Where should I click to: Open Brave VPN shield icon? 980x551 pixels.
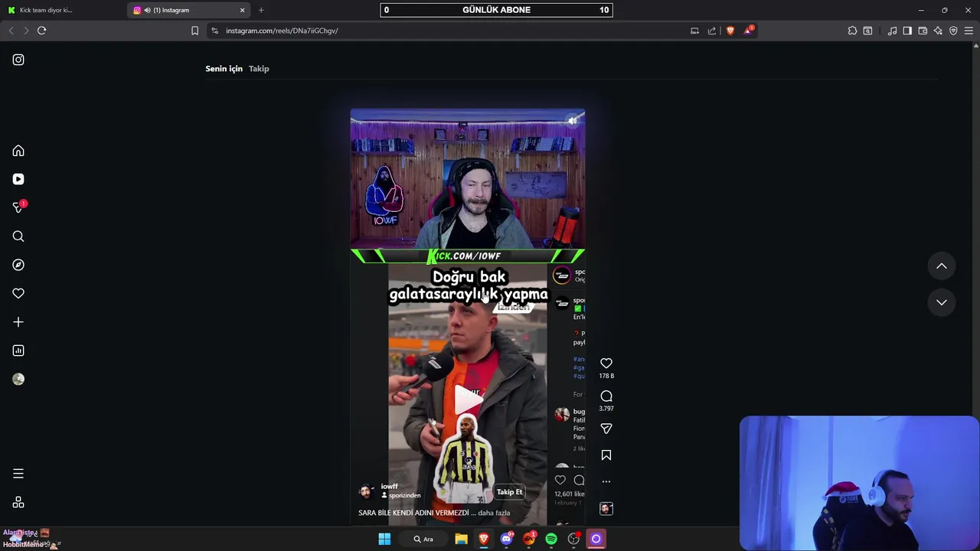pos(953,31)
